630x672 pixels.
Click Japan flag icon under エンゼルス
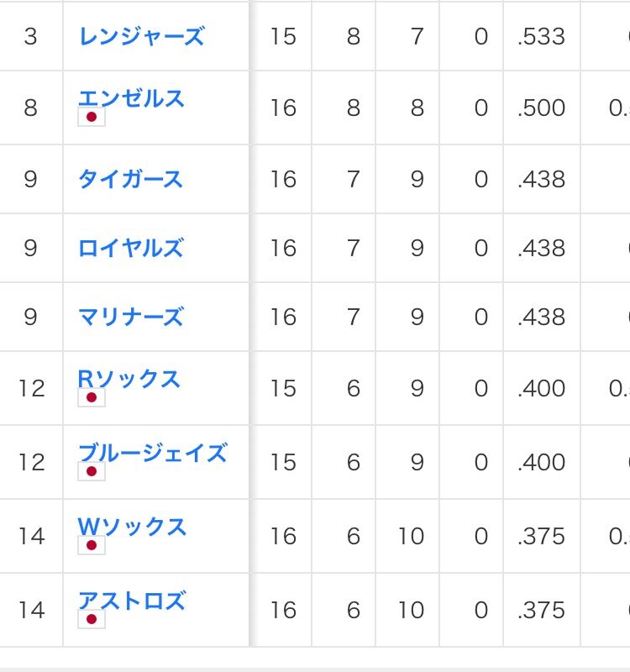point(92,117)
